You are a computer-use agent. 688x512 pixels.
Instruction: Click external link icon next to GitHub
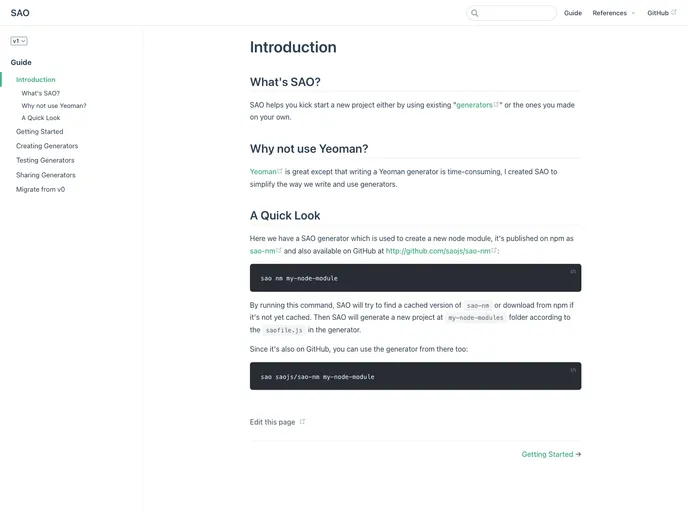(x=673, y=13)
